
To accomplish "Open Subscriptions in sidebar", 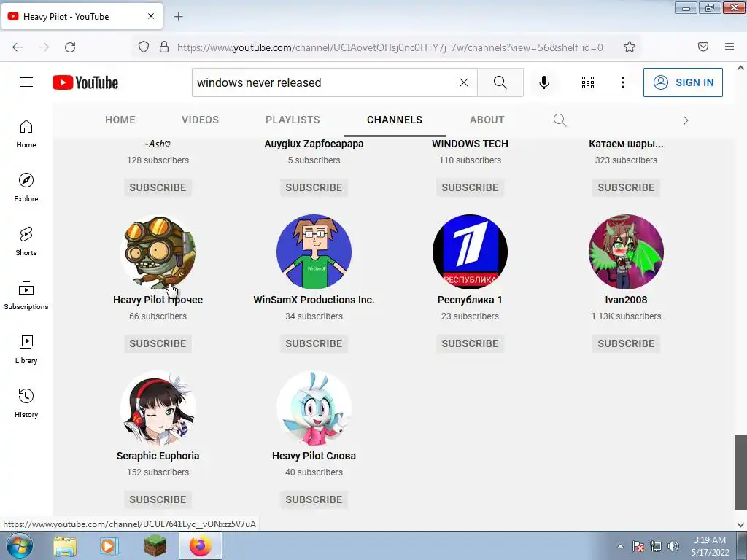I will [x=26, y=295].
